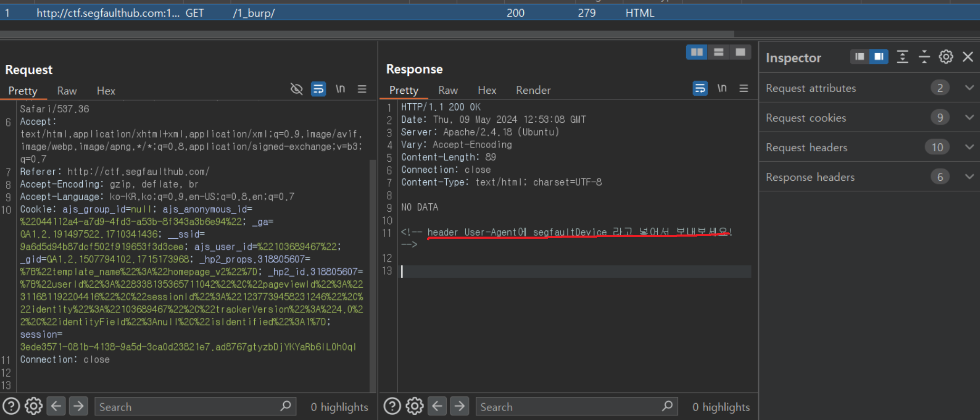This screenshot has height=420, width=980.
Task: Switch Request view to Pretty tab
Action: [23, 91]
